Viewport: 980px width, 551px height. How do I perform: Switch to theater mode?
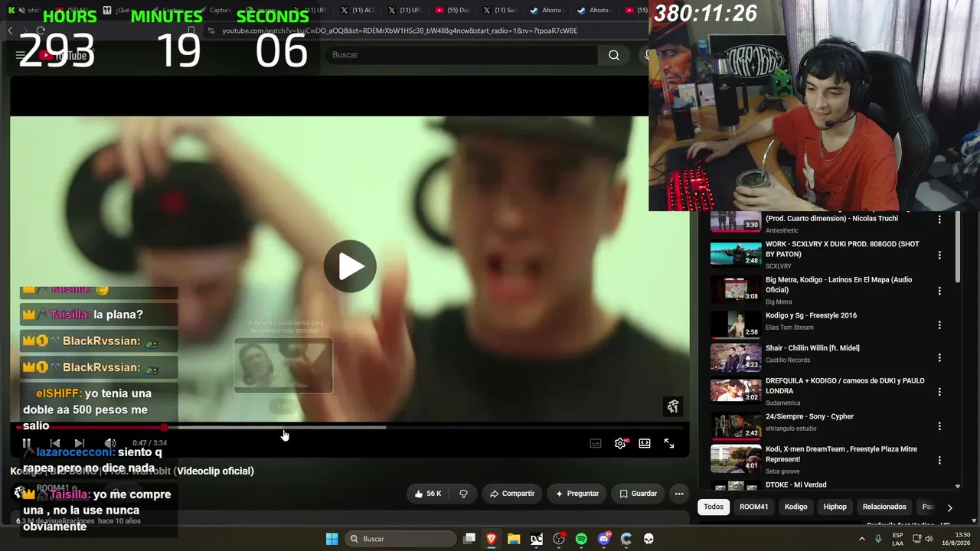(645, 443)
